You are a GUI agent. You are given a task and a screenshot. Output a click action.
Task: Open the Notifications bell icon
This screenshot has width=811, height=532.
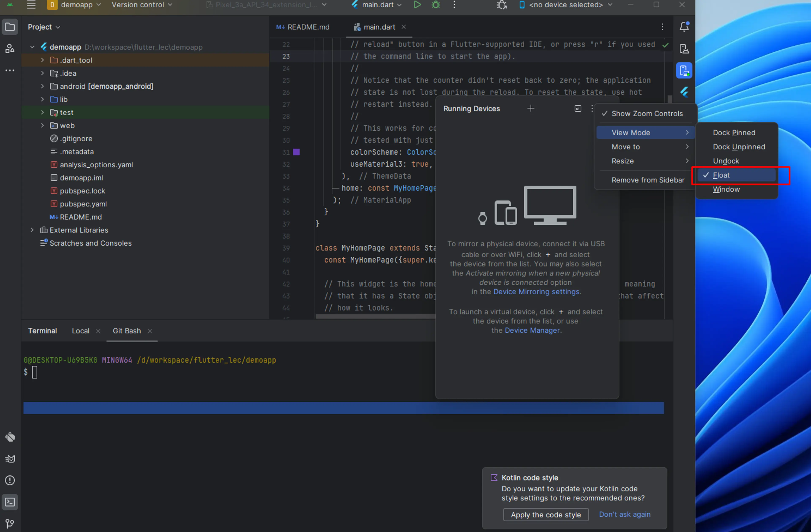pos(684,27)
